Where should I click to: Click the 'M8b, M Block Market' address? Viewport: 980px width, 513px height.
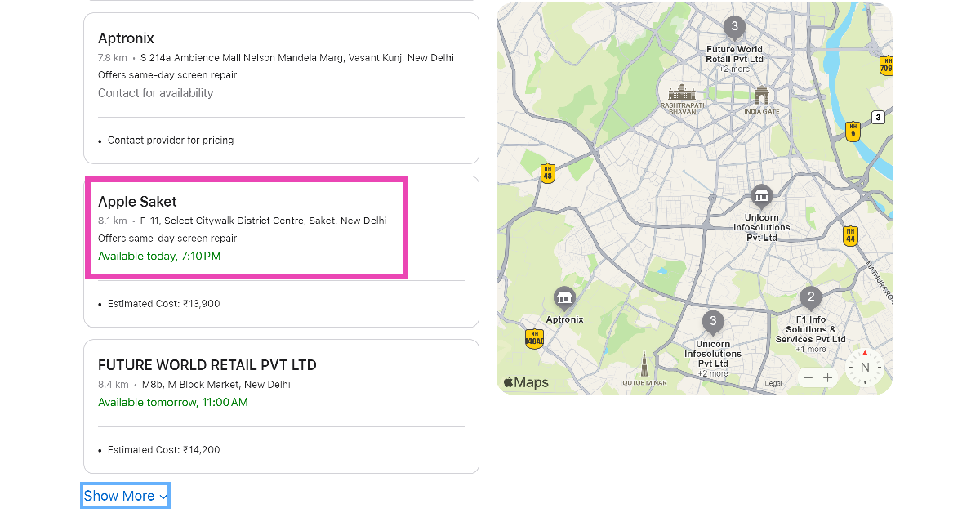216,385
